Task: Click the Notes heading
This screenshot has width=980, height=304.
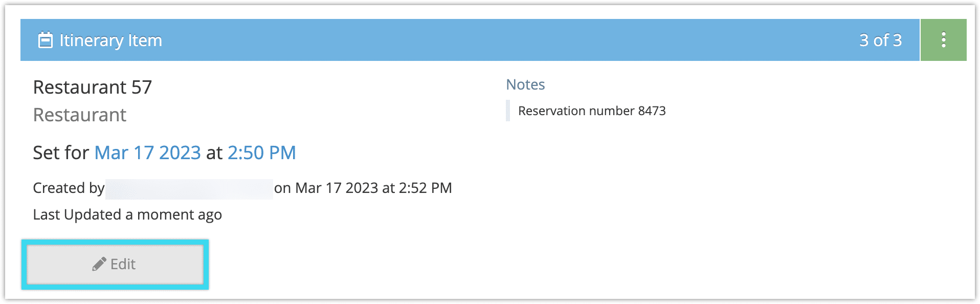Action: (x=525, y=84)
